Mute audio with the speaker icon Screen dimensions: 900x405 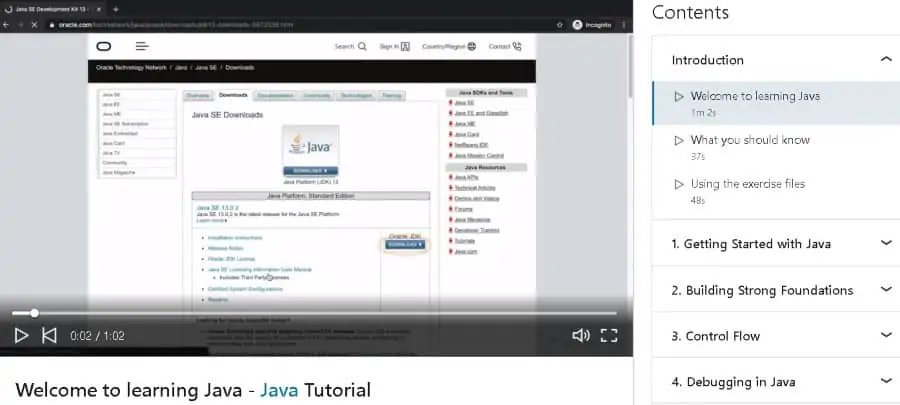(x=581, y=336)
